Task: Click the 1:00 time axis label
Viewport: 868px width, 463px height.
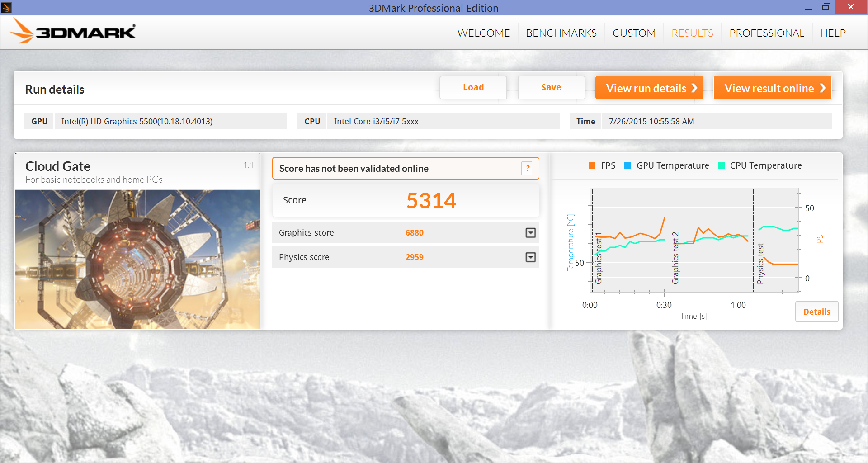Action: tap(738, 305)
